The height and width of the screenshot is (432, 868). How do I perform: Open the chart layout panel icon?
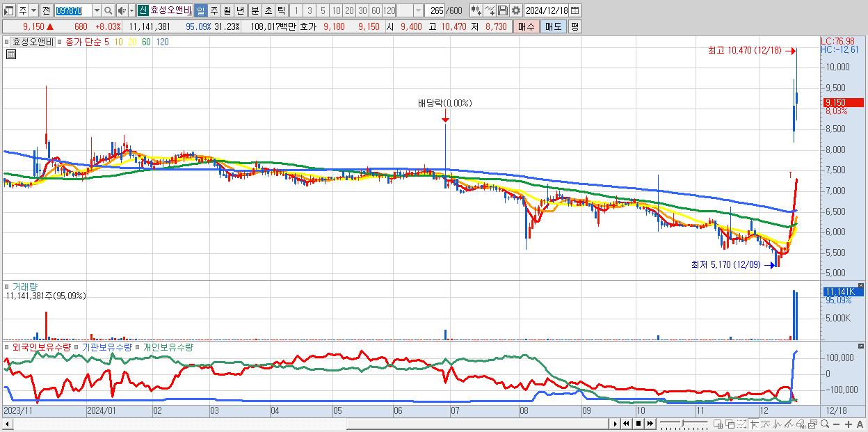click(x=8, y=10)
